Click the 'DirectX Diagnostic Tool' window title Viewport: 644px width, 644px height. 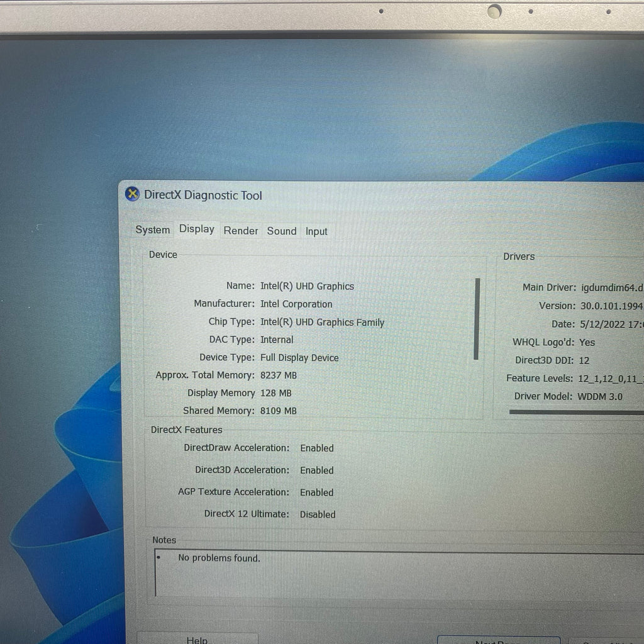203,195
